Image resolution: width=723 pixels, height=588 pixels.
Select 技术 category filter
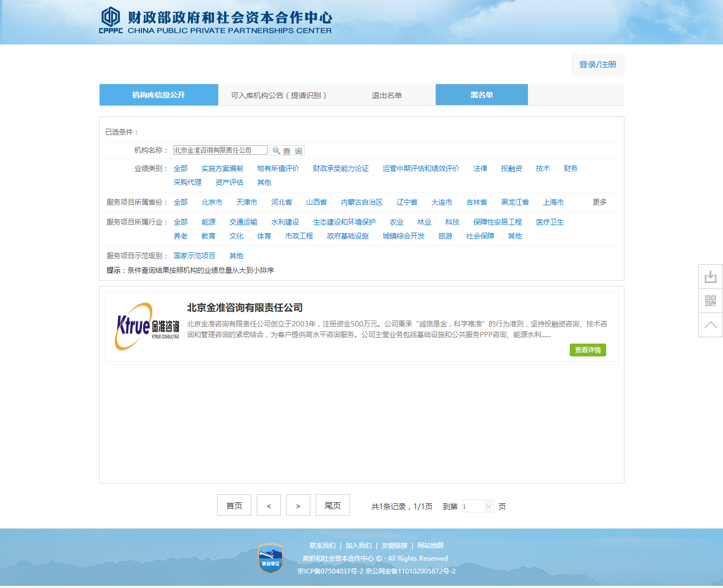(543, 168)
